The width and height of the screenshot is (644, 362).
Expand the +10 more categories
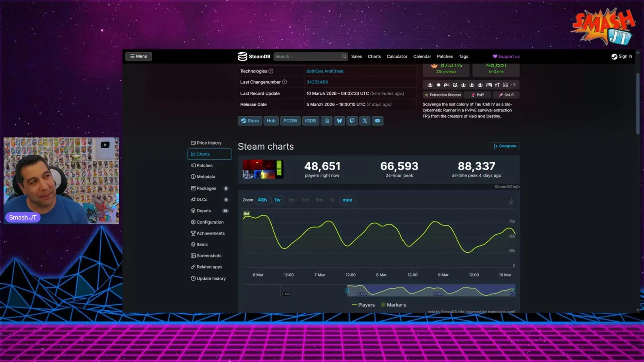[x=514, y=85]
